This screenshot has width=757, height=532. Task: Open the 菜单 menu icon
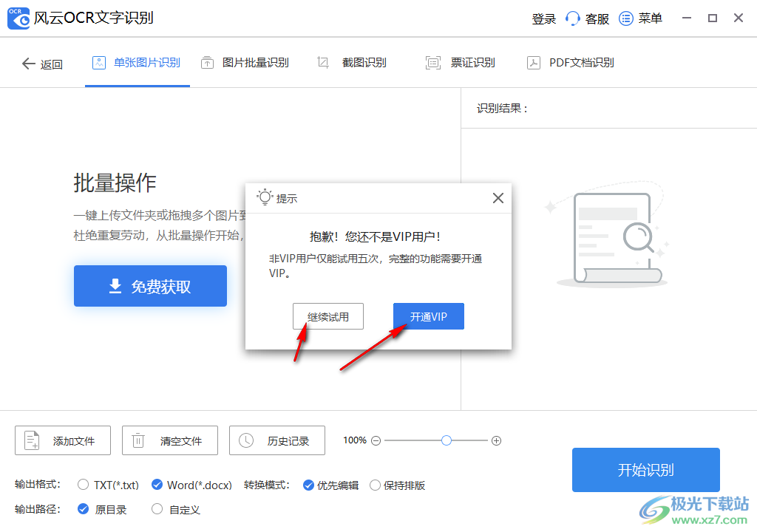click(x=625, y=18)
